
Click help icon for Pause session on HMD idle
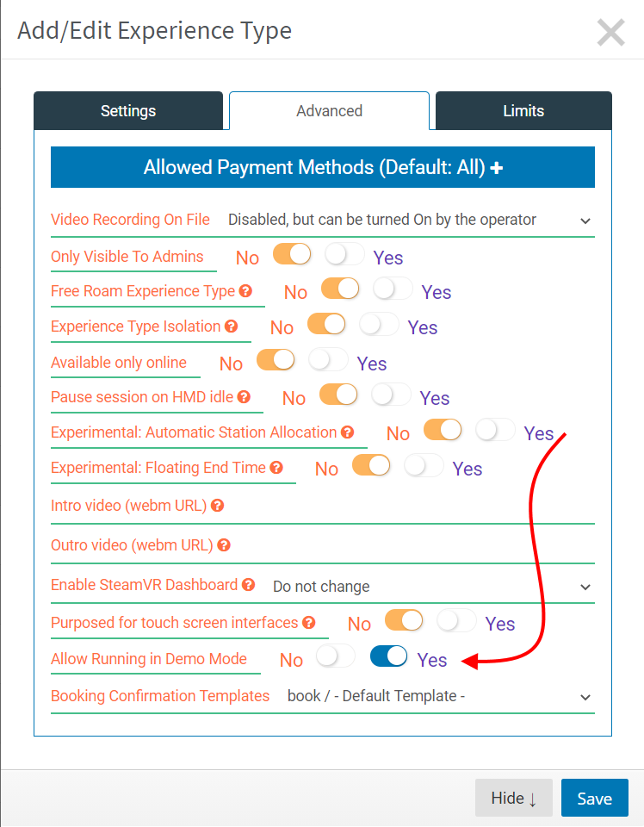pyautogui.click(x=244, y=396)
